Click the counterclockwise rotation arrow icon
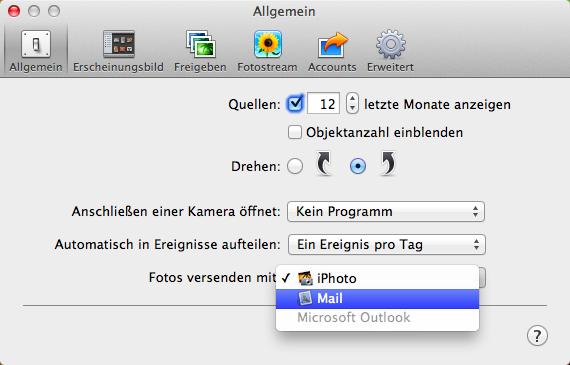Image resolution: width=570 pixels, height=365 pixels. tap(324, 164)
